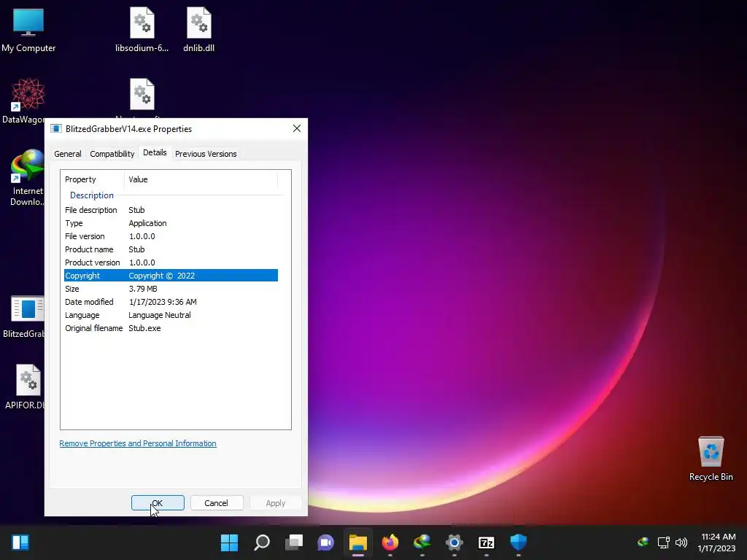Screen dimensions: 747x560
Task: Select the Product version row
Action: pyautogui.click(x=171, y=262)
